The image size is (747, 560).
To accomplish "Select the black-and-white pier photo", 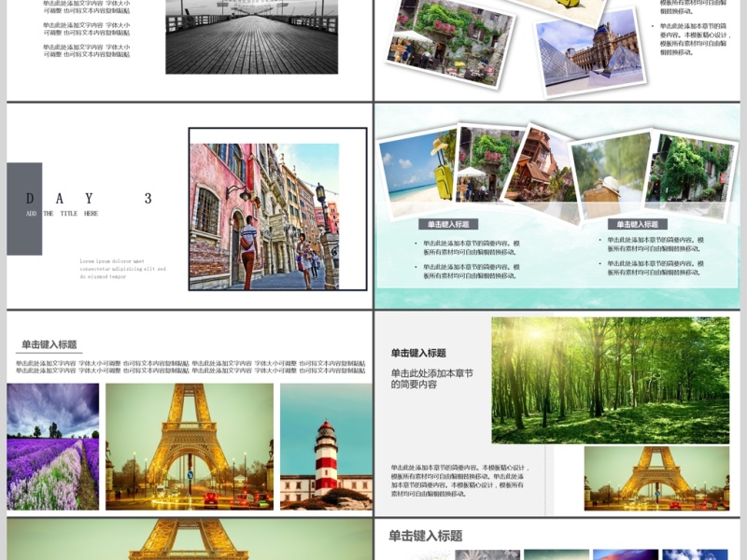I will coord(251,37).
